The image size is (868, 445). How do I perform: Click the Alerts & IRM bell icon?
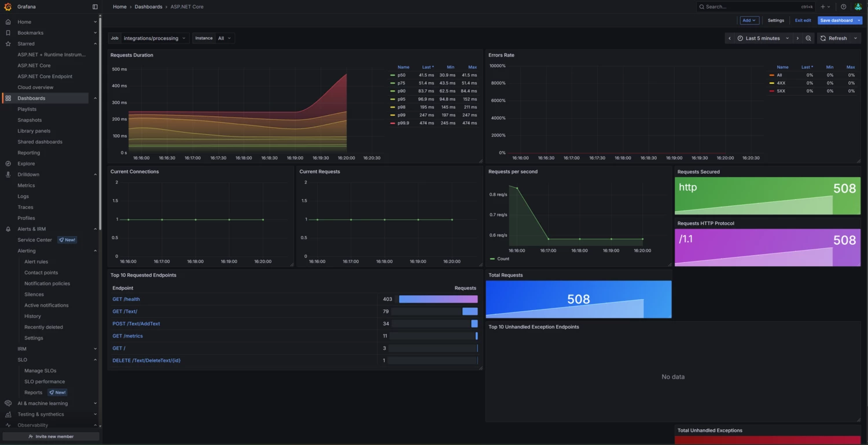pyautogui.click(x=8, y=229)
